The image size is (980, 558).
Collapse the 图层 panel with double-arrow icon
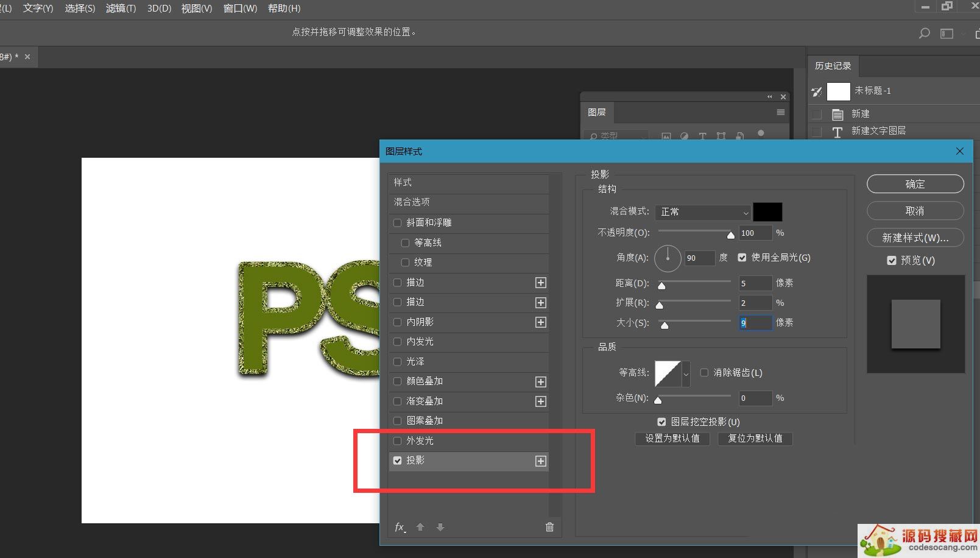tap(769, 97)
